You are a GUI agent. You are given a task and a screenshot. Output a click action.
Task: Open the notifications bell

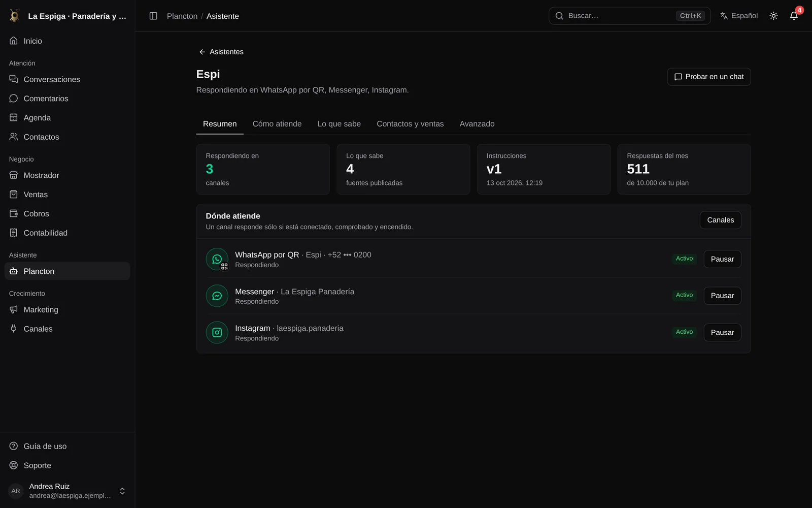pyautogui.click(x=794, y=16)
